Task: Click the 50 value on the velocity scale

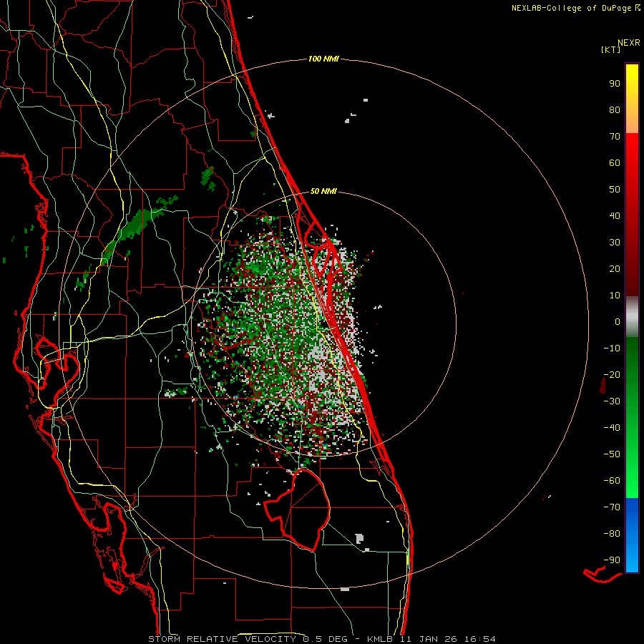Action: pos(615,190)
